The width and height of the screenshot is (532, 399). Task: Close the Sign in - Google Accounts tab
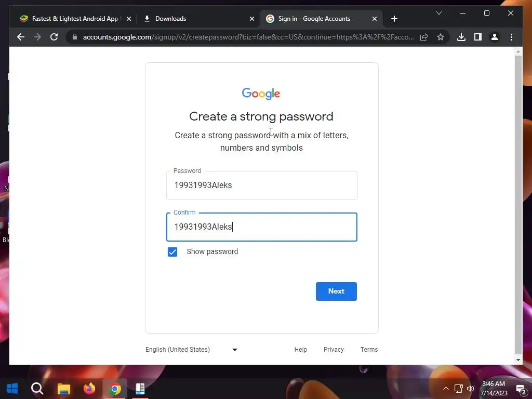pyautogui.click(x=374, y=19)
